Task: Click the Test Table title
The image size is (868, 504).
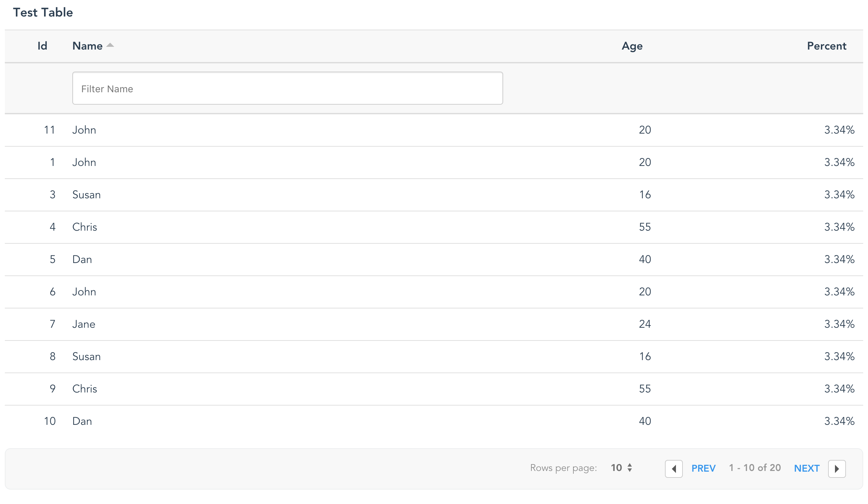Action: (43, 12)
